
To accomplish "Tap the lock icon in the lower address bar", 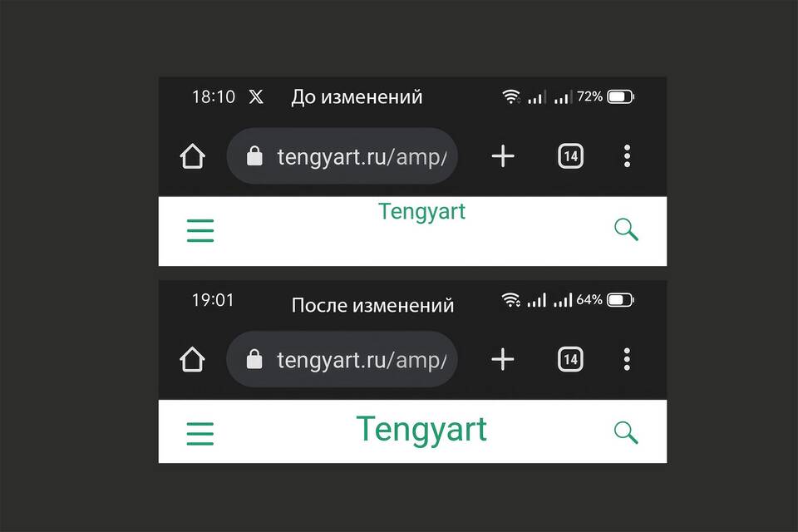I will (254, 359).
